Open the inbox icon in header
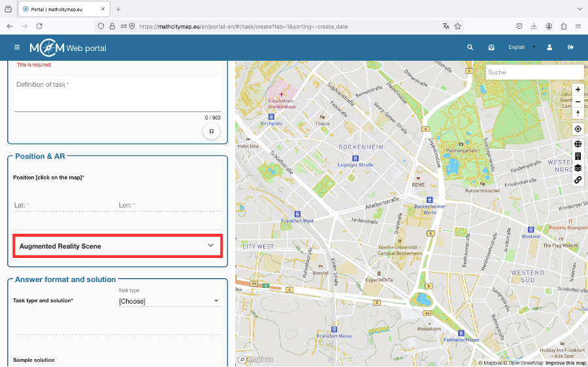The image size is (588, 367). point(491,48)
